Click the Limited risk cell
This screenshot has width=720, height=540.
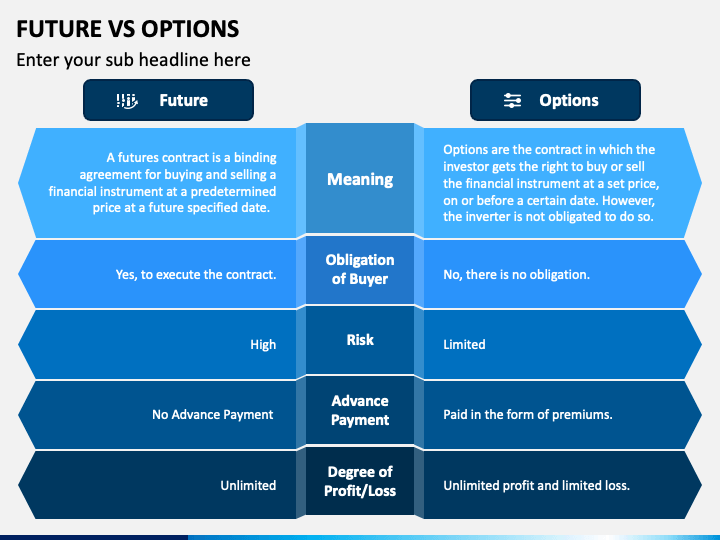464,344
